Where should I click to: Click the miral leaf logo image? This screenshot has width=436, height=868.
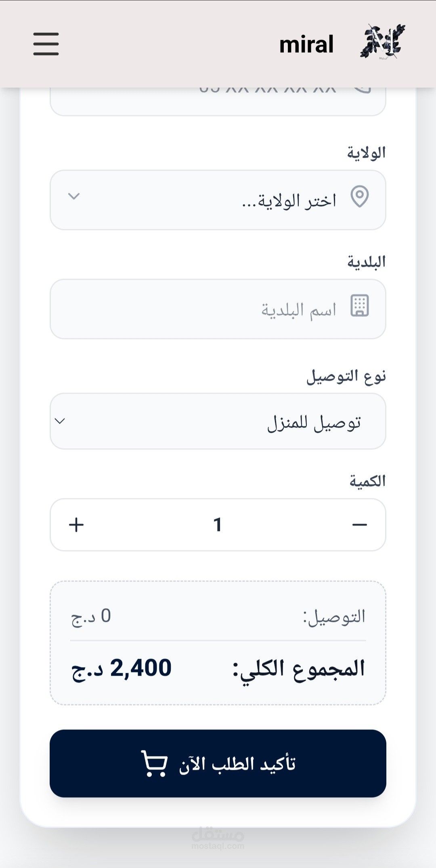pyautogui.click(x=382, y=42)
